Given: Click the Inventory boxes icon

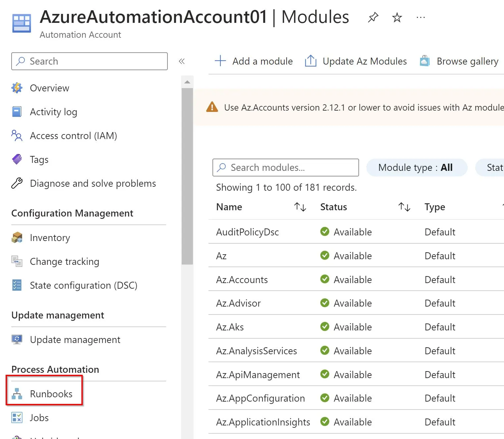Looking at the screenshot, I should click(17, 237).
